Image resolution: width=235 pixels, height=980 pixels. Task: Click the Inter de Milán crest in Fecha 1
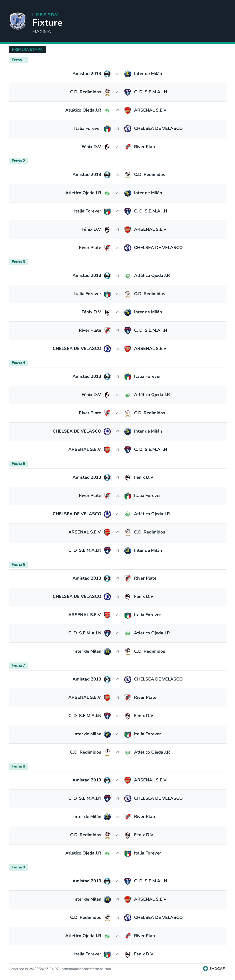(x=128, y=74)
